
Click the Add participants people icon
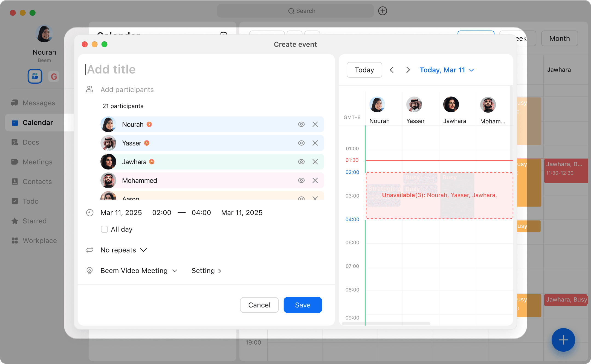pyautogui.click(x=90, y=89)
